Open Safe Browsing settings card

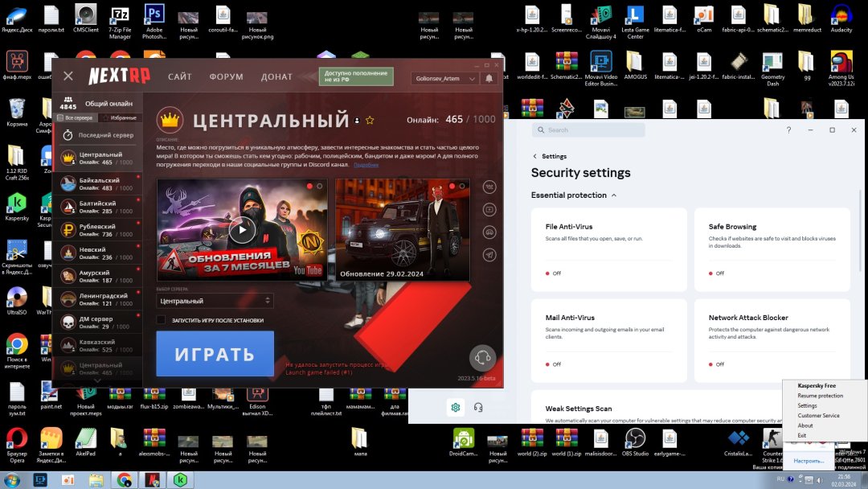pos(772,249)
